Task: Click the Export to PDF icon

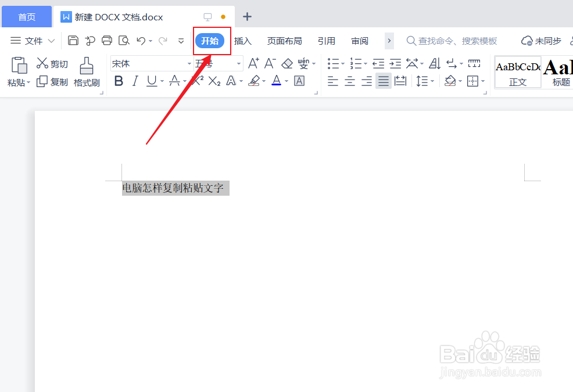Action: coord(90,41)
